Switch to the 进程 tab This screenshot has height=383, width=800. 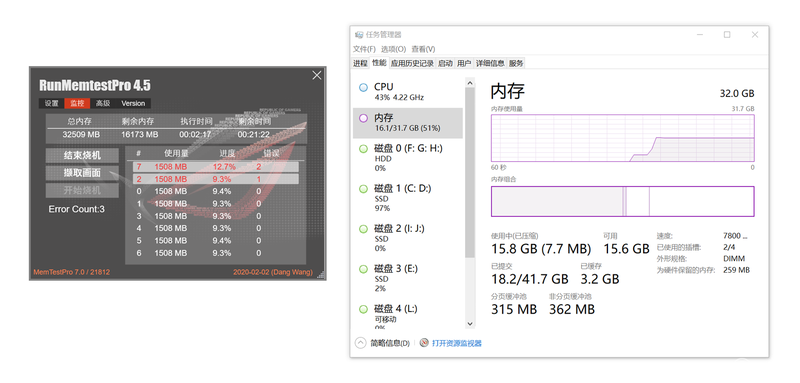point(360,63)
